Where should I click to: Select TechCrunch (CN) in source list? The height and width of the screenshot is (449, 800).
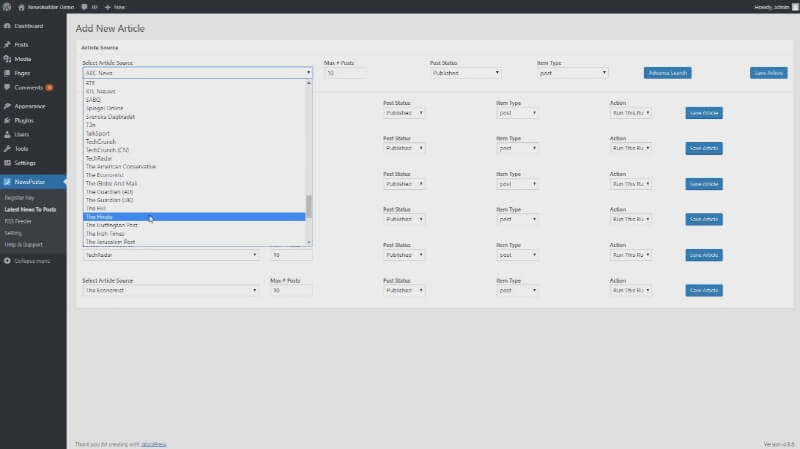pyautogui.click(x=194, y=150)
